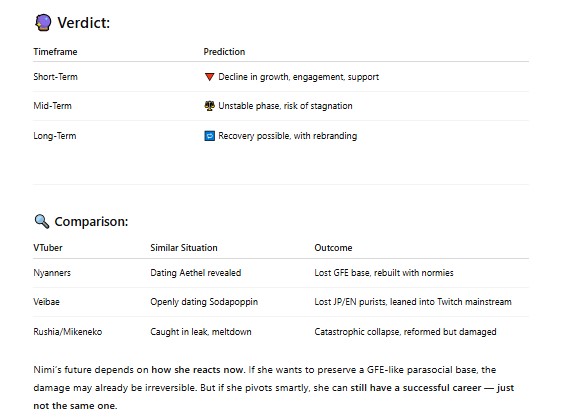Click the Timeframe column header
This screenshot has width=580, height=418.
(x=55, y=52)
